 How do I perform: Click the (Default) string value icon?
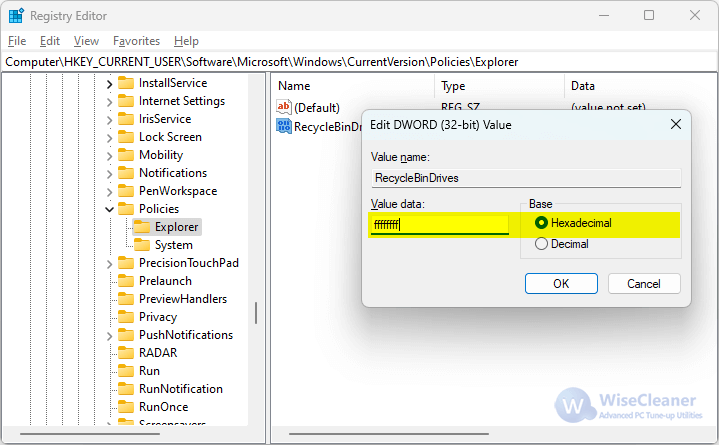click(284, 107)
